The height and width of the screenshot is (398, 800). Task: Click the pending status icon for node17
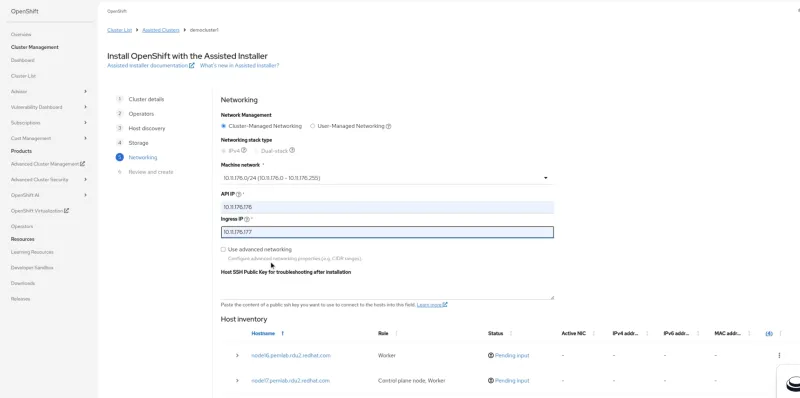491,381
